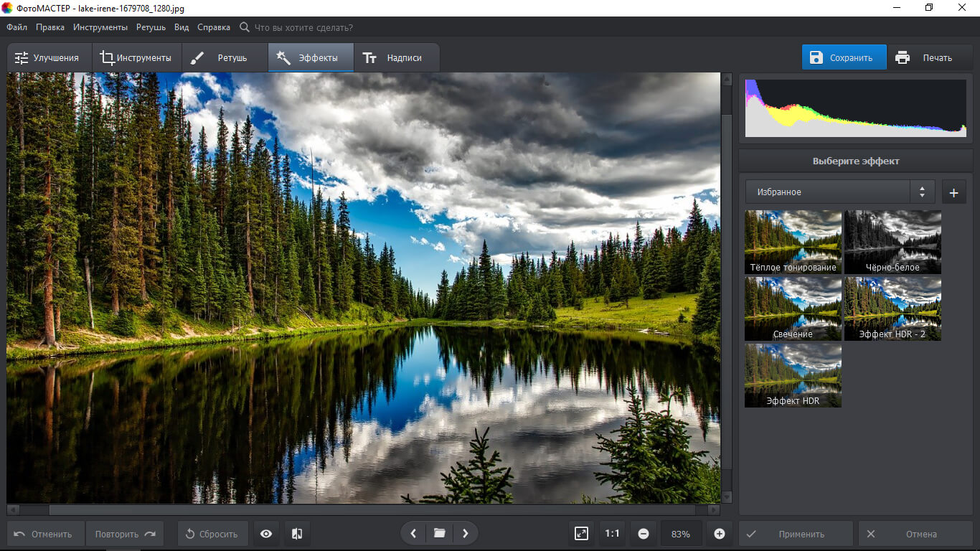This screenshot has height=551, width=980.
Task: Click the Сохранить button
Action: point(844,58)
